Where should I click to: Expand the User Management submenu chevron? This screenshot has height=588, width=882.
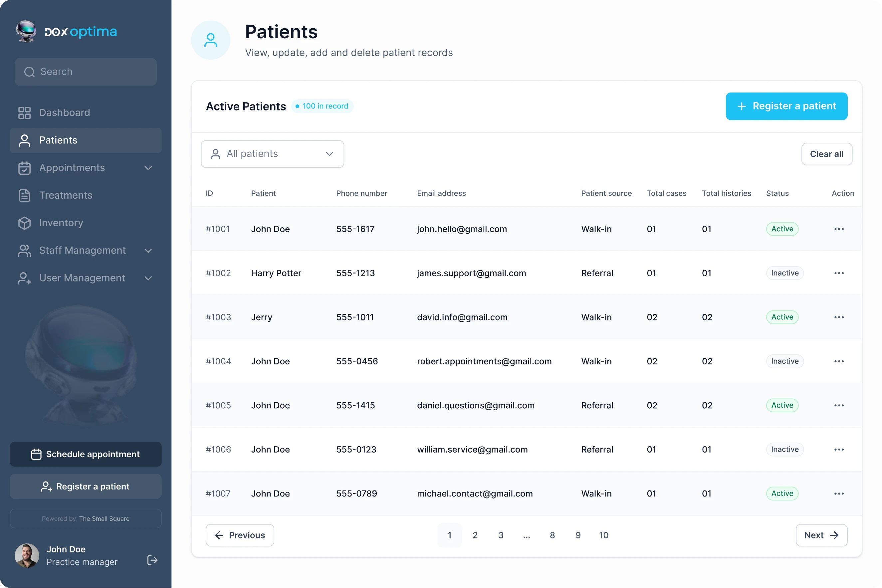click(x=148, y=278)
